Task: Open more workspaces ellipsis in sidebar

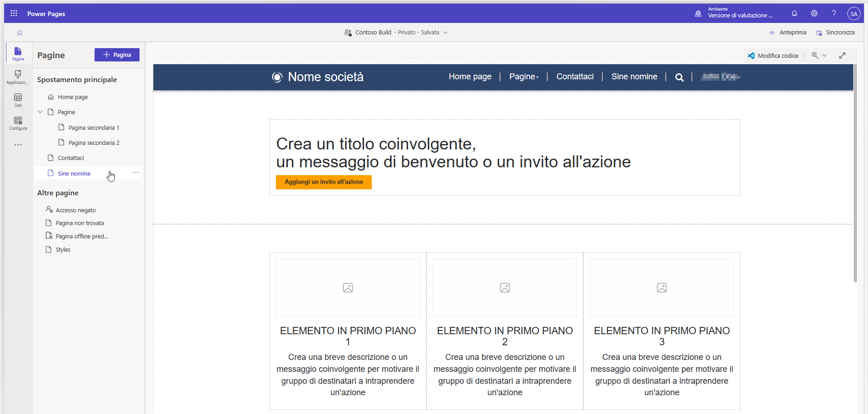Action: (18, 145)
